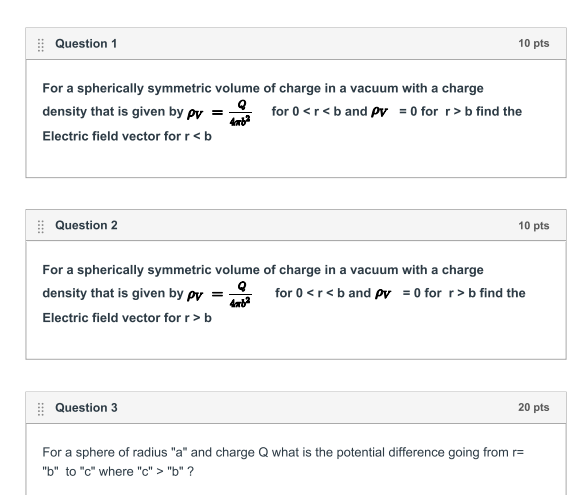Click the drag handle icon for Question 3

pos(41,409)
